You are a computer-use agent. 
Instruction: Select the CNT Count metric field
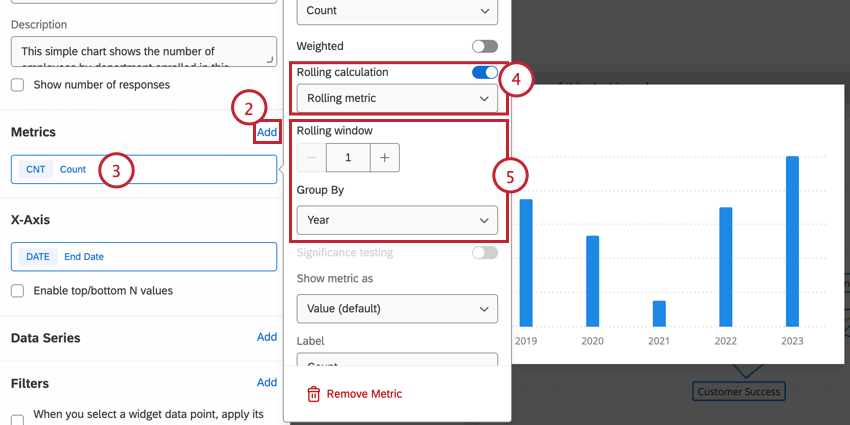143,170
